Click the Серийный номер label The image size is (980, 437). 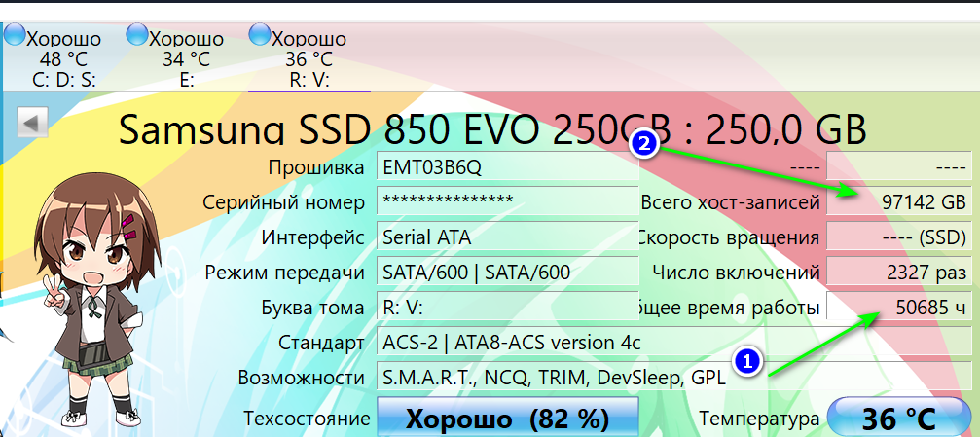click(284, 202)
